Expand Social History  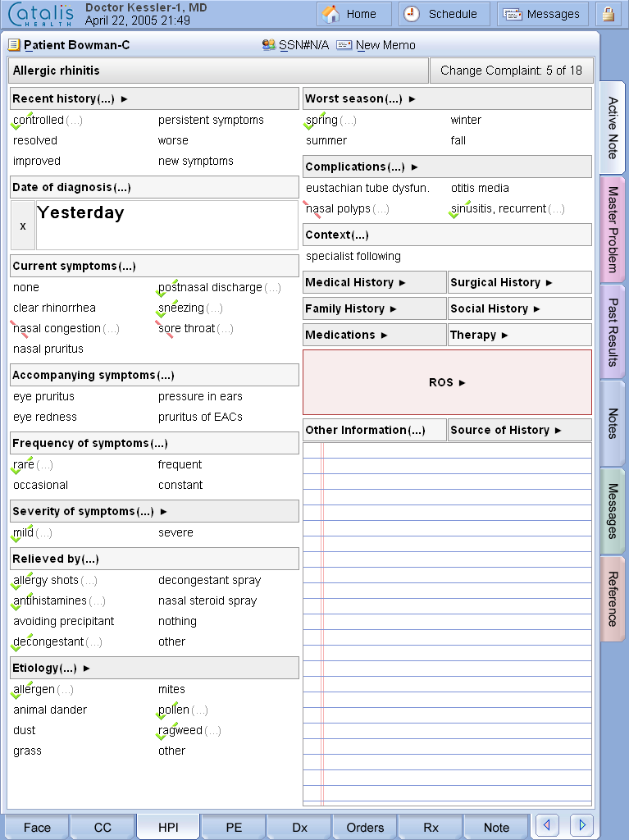click(x=520, y=308)
